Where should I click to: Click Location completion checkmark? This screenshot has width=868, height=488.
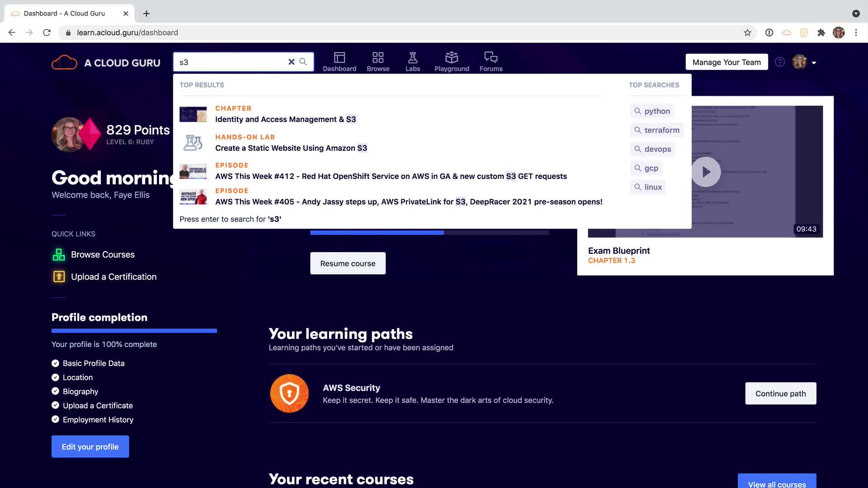click(x=55, y=377)
